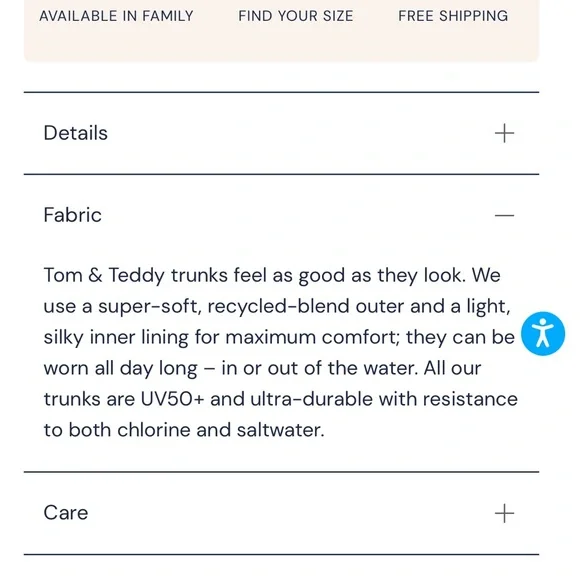Click the 'chlorine and saltwater' text line

(184, 430)
